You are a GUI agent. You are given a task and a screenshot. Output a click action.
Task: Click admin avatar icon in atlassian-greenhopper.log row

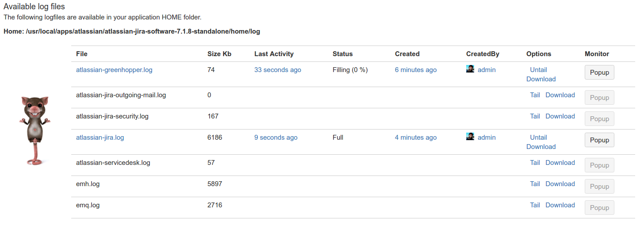[470, 69]
